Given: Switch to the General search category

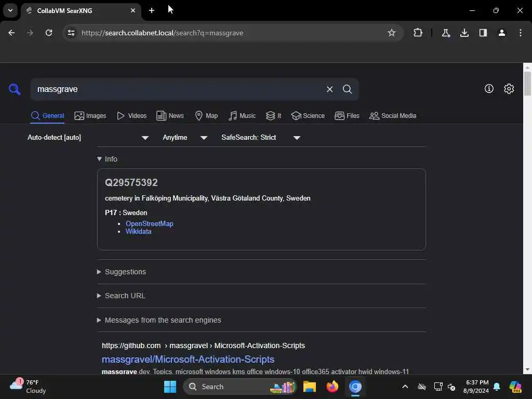Looking at the screenshot, I should click(x=47, y=116).
